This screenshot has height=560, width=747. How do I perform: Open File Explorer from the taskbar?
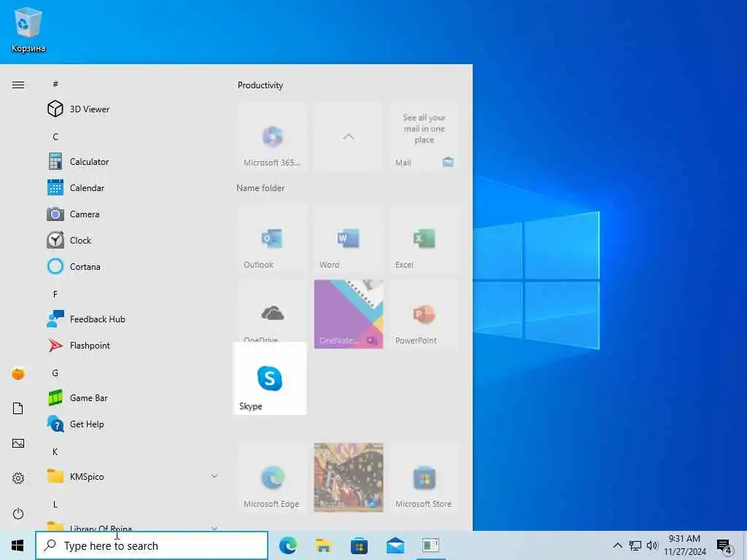(x=323, y=545)
